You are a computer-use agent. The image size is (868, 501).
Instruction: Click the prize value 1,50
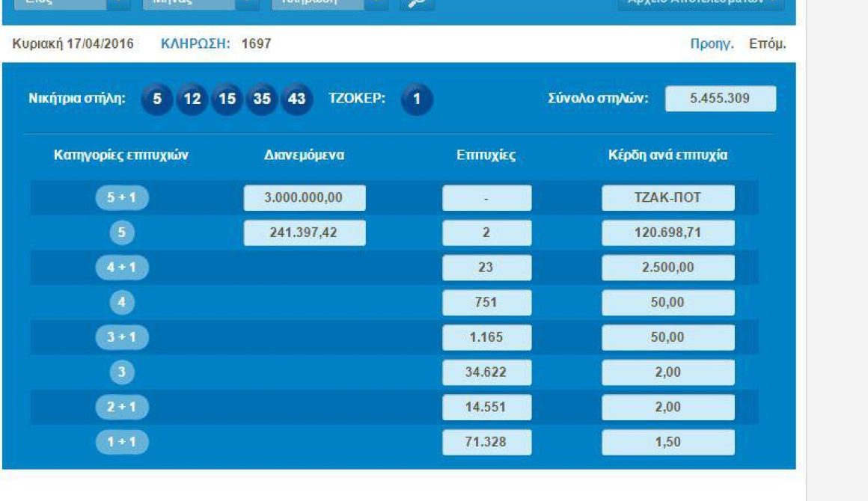point(668,442)
